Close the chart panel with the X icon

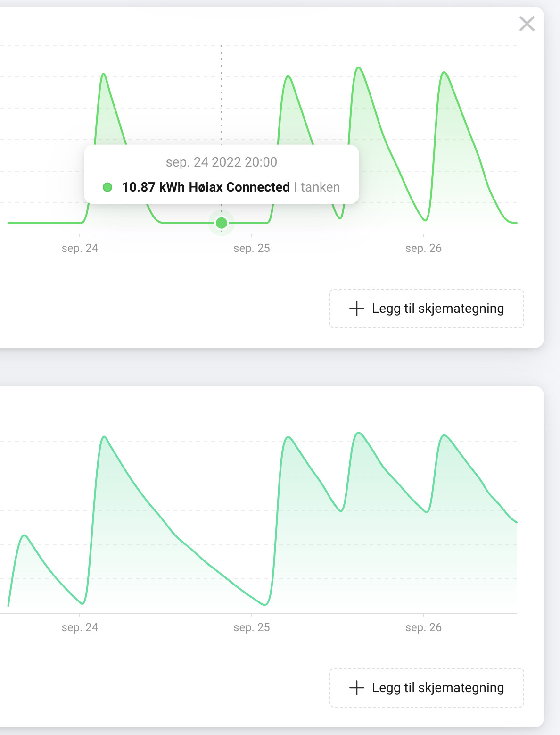pos(527,24)
